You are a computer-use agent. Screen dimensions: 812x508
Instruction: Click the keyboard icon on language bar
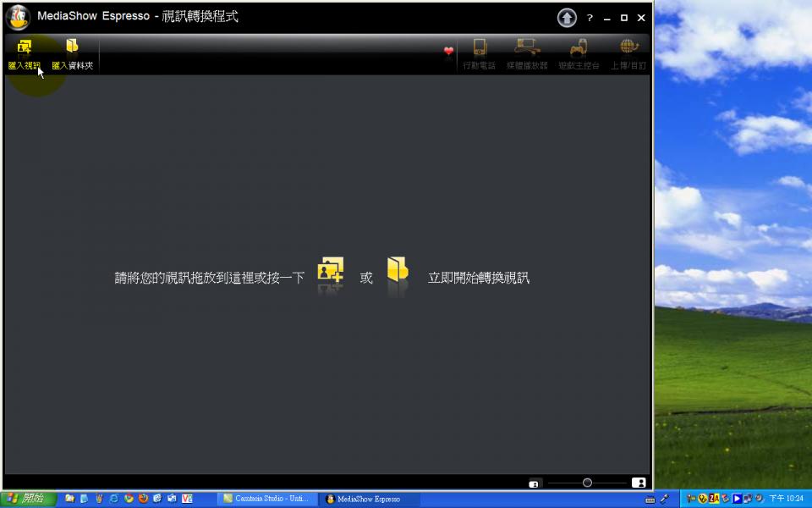650,500
